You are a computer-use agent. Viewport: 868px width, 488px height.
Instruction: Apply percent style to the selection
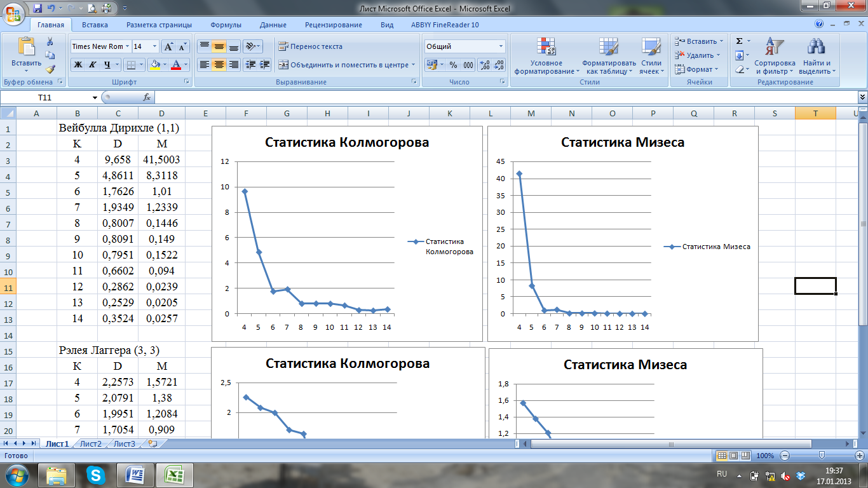pyautogui.click(x=453, y=65)
